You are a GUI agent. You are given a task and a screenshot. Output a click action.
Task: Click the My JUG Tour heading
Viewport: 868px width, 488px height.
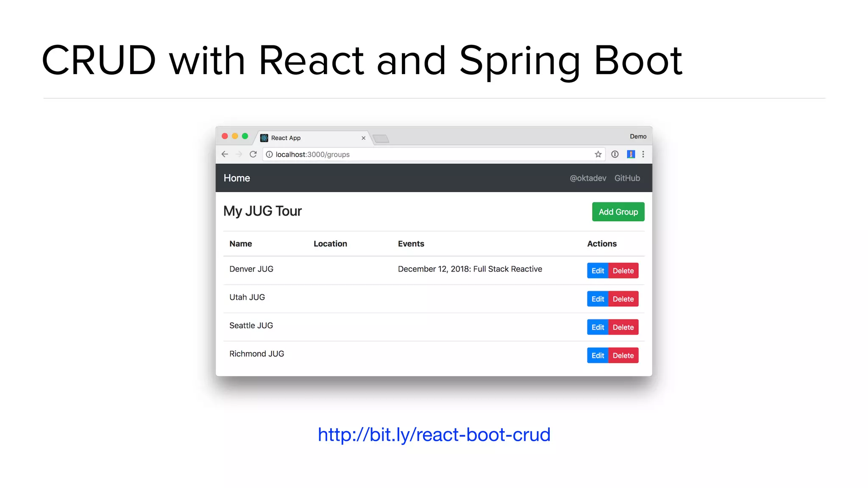click(x=262, y=211)
